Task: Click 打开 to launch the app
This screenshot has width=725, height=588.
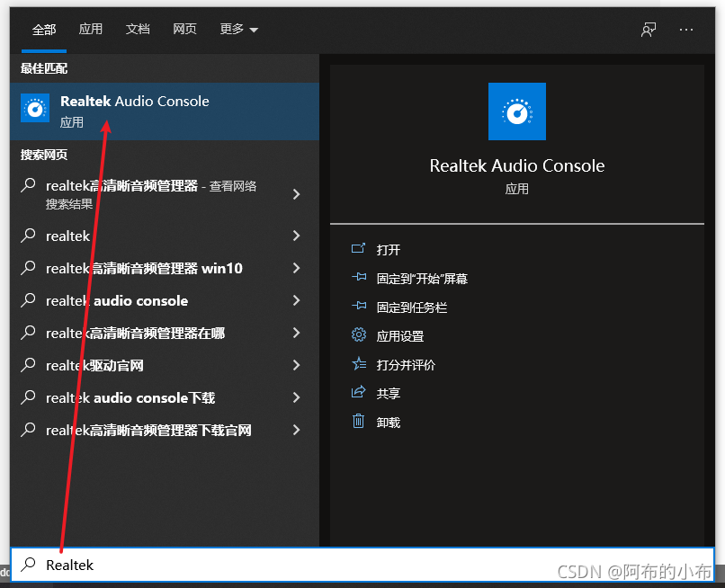Action: [388, 250]
